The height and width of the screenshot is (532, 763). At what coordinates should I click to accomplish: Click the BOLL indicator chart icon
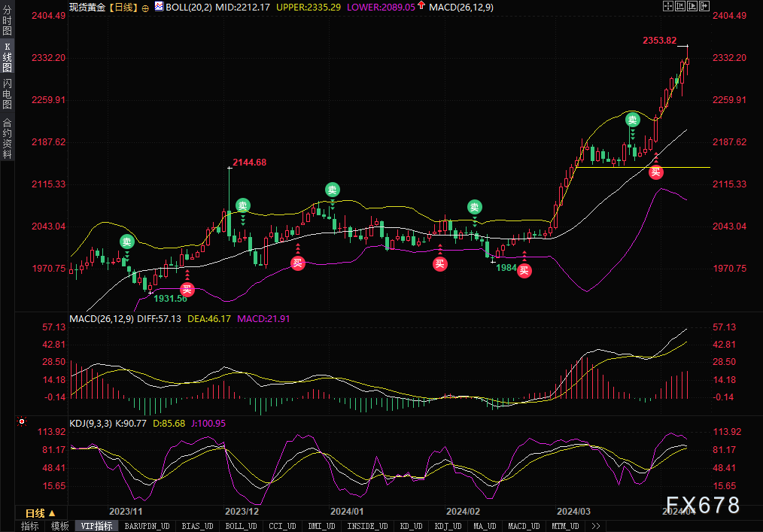tap(158, 6)
